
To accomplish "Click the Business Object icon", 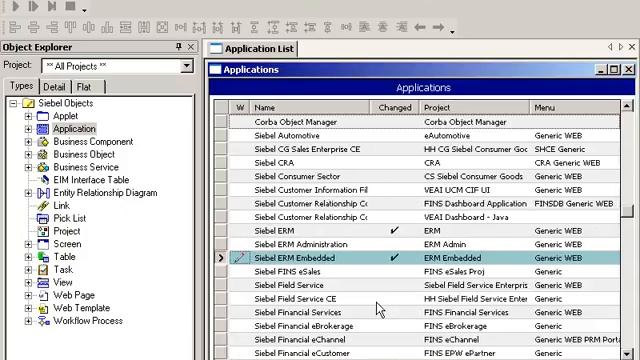I will (x=43, y=155).
